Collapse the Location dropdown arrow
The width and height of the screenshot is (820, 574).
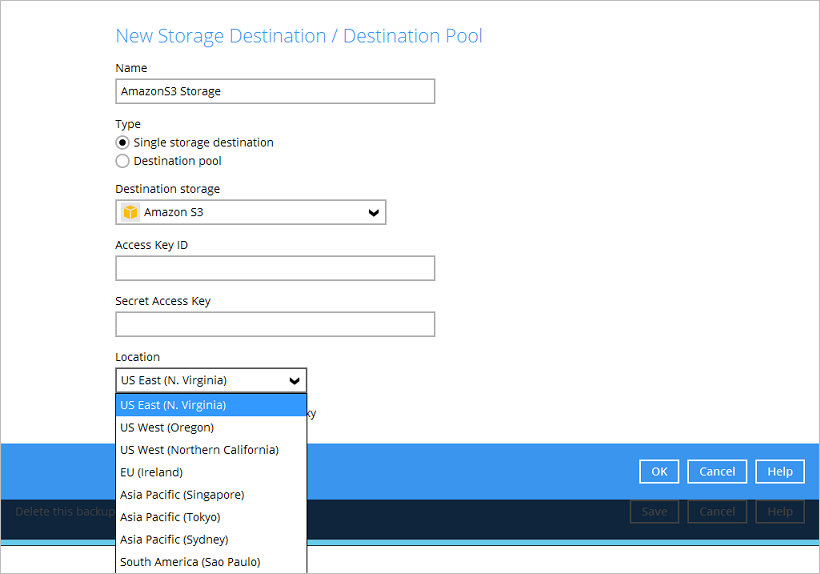point(294,380)
